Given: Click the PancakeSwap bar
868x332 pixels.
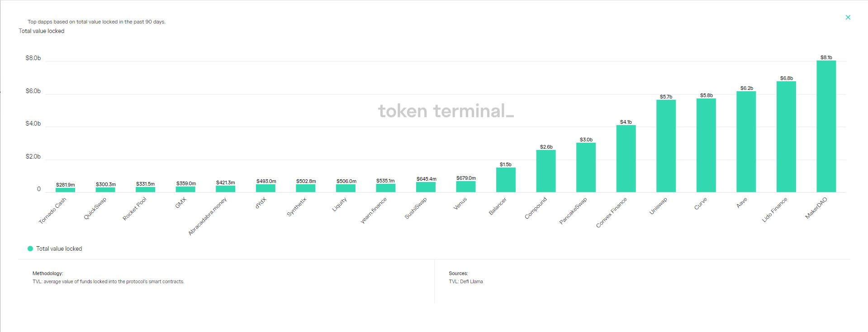Looking at the screenshot, I should [x=586, y=168].
